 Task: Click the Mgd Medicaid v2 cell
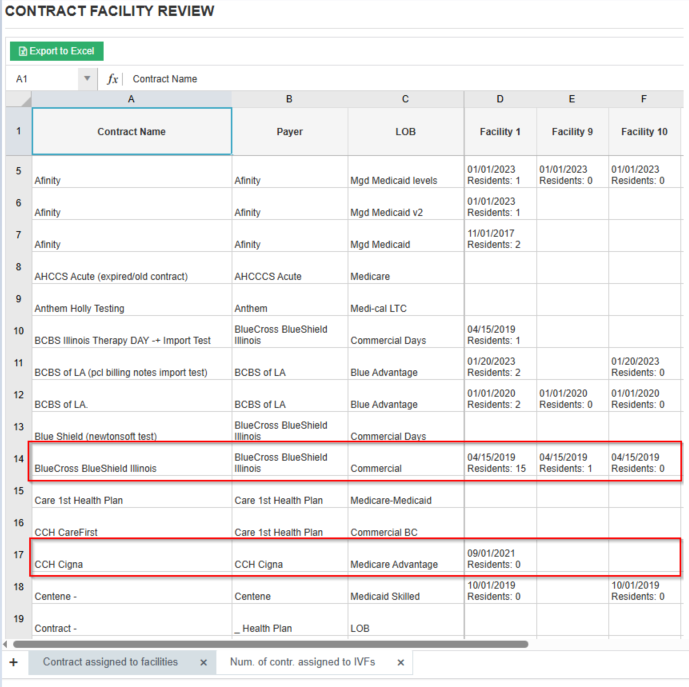coord(406,204)
